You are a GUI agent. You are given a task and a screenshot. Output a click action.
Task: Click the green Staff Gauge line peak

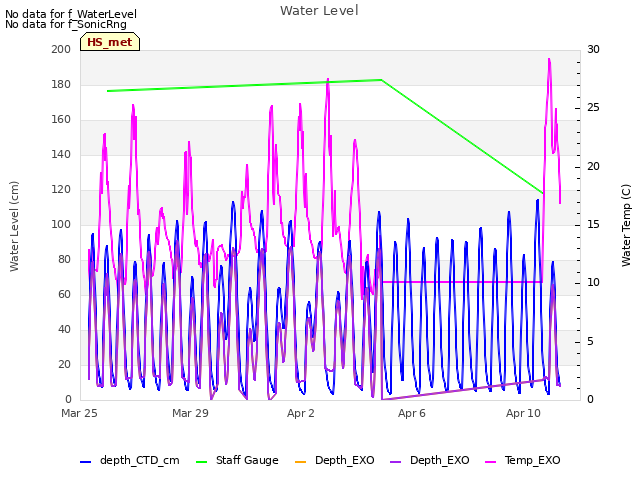tap(381, 80)
